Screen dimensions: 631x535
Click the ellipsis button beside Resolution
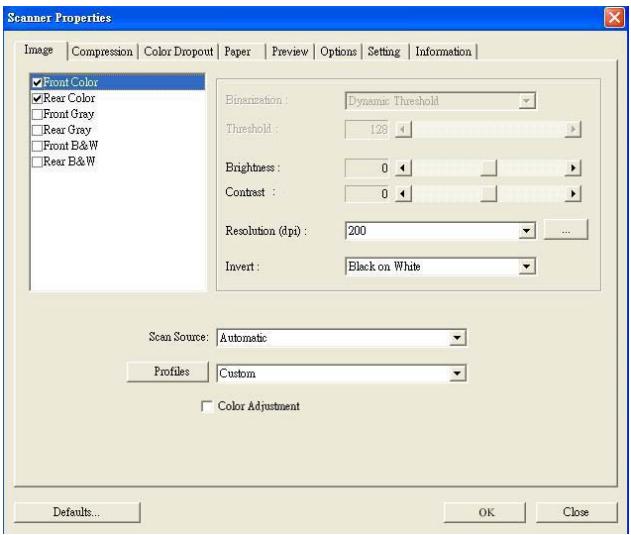(566, 230)
